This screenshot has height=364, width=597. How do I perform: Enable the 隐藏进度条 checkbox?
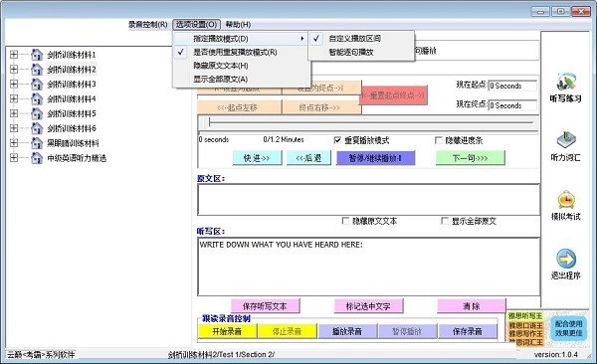click(x=438, y=140)
